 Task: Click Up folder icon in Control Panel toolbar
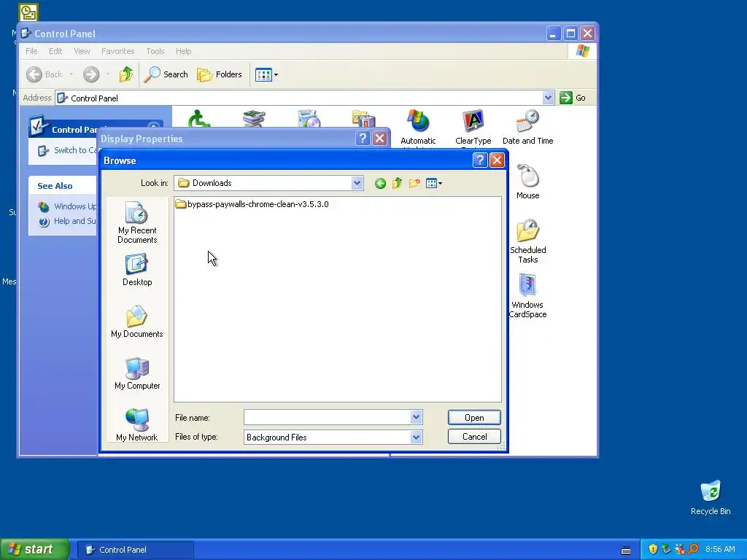pyautogui.click(x=126, y=74)
